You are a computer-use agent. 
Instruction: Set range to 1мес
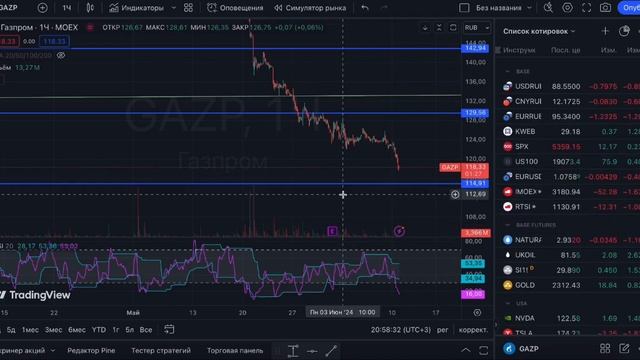pos(30,330)
